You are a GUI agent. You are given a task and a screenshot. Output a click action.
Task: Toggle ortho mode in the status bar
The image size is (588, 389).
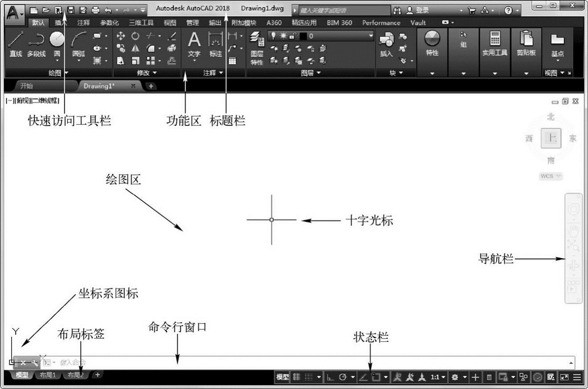click(330, 377)
